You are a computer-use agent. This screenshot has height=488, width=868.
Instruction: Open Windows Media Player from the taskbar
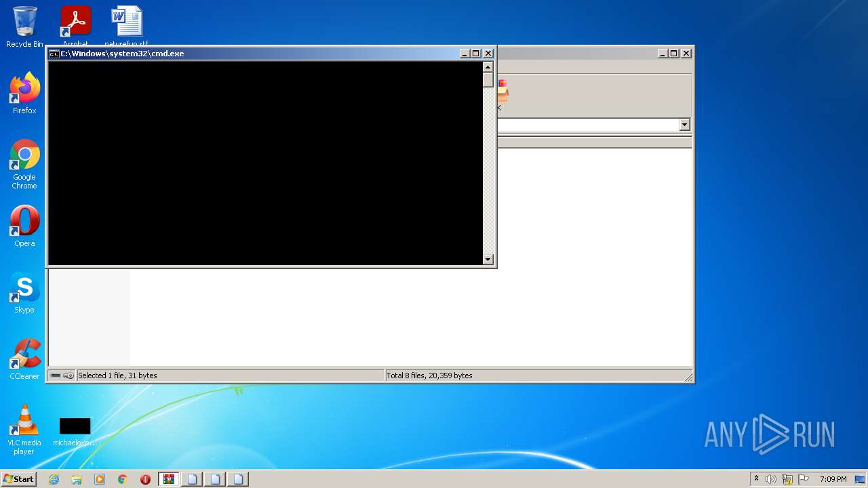(100, 479)
